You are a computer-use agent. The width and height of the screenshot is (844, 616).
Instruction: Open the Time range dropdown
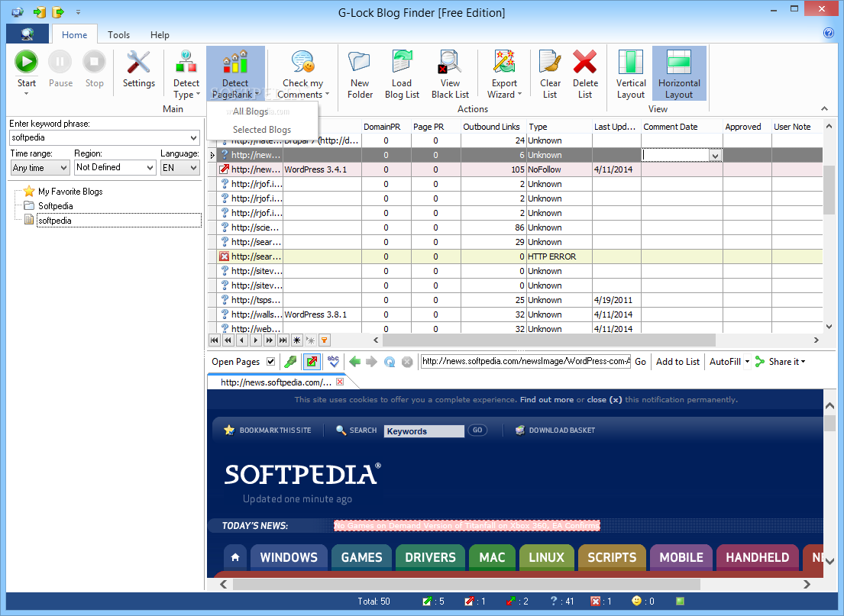63,168
